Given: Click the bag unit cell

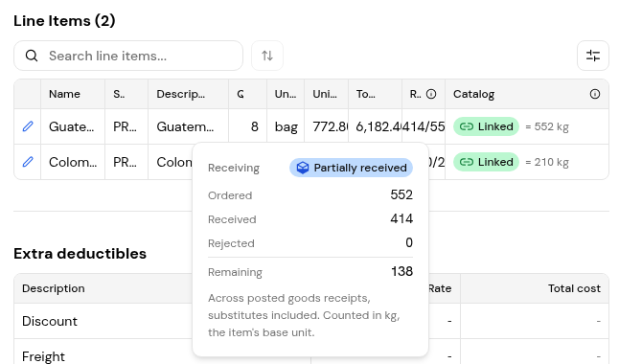Looking at the screenshot, I should [x=286, y=126].
